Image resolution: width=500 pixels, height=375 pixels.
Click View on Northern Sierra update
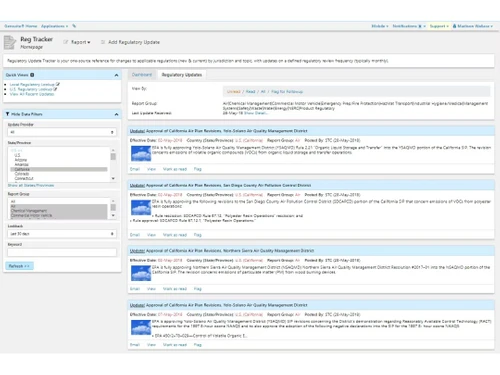[x=151, y=289]
